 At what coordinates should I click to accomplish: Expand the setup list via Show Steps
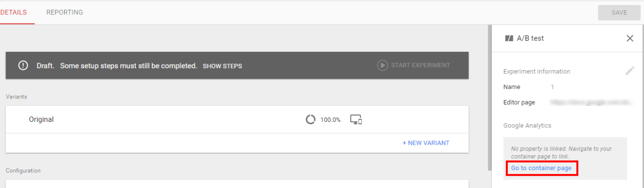pos(222,66)
